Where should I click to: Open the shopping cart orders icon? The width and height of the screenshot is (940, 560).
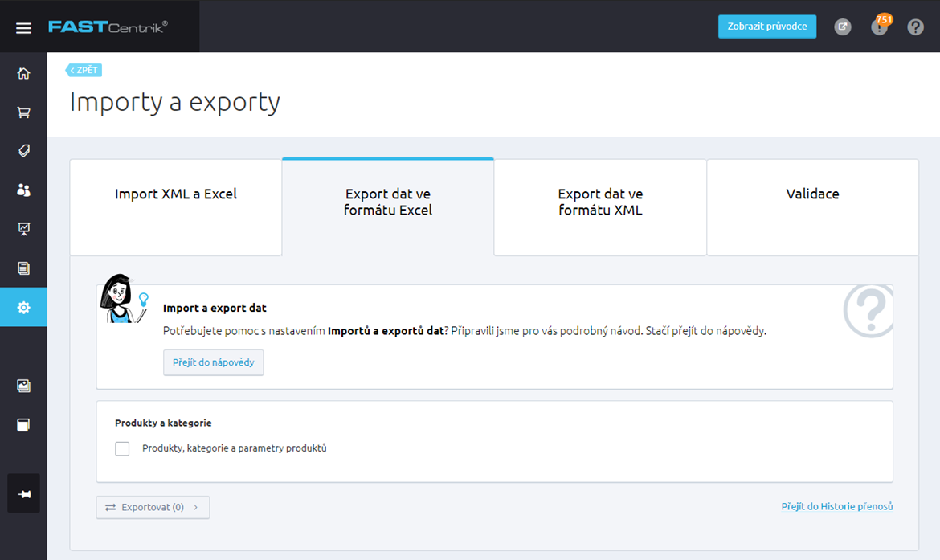23,112
